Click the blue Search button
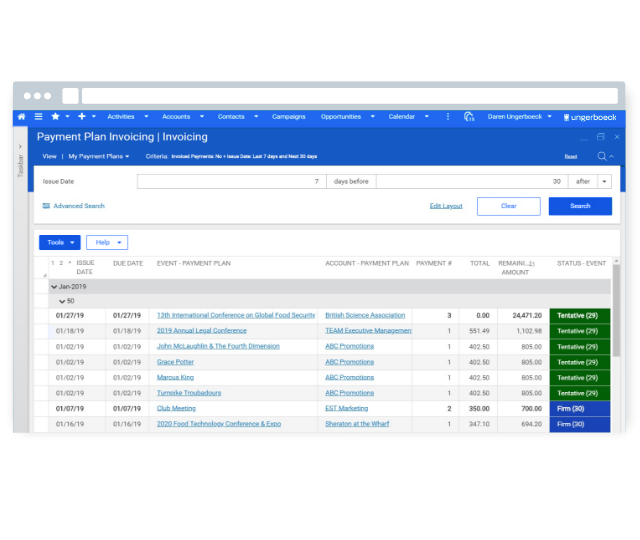The height and width of the screenshot is (540, 640). 580,206
